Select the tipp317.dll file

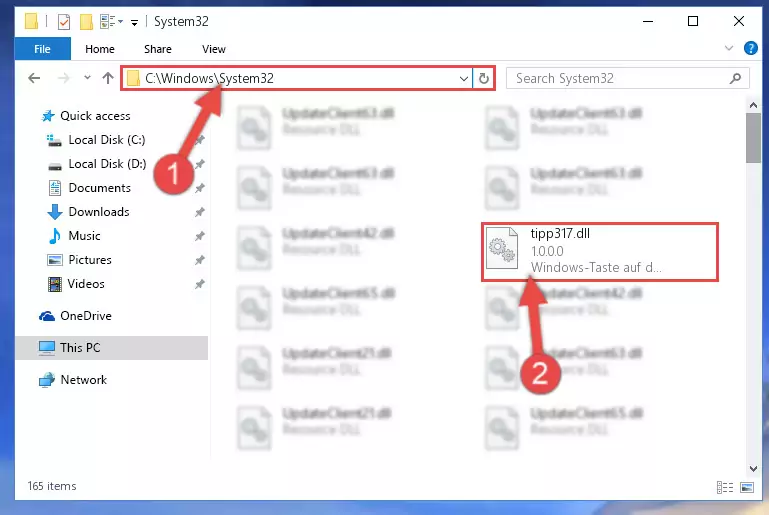click(600, 252)
